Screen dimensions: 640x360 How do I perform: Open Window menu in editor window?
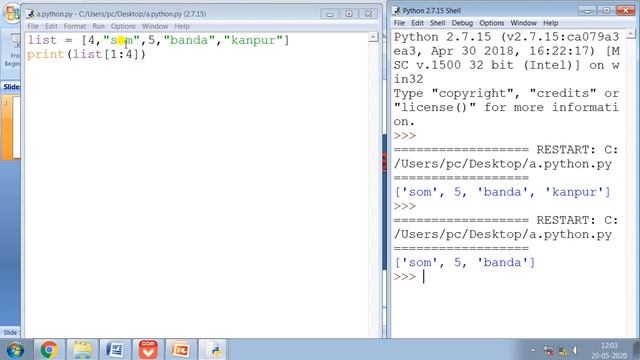pos(155,26)
